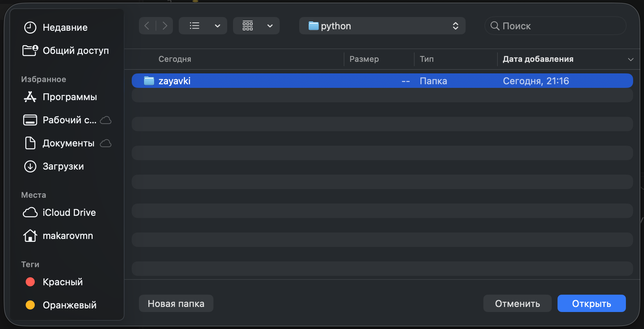Viewport: 644px width, 329px height.
Task: Open the list view options chevron
Action: click(x=217, y=26)
